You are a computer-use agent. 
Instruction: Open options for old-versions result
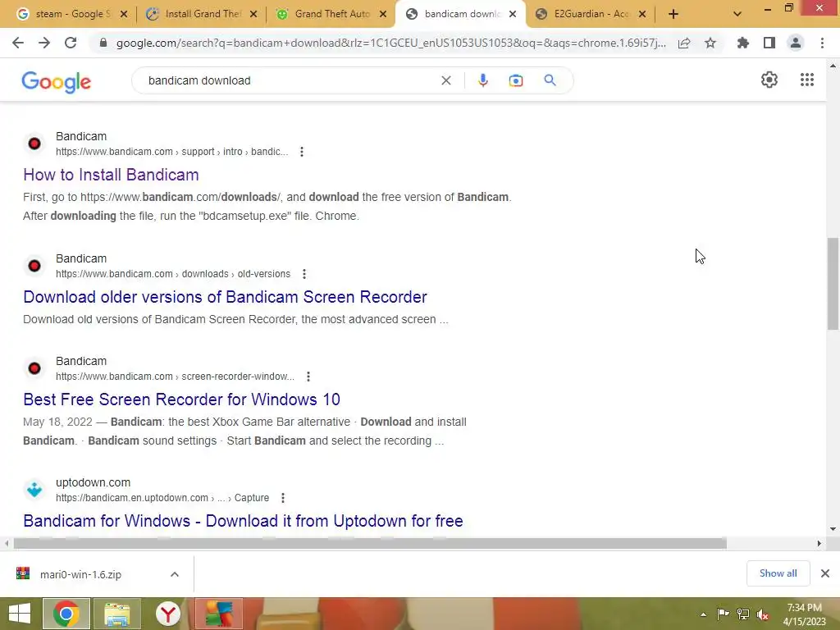click(304, 274)
